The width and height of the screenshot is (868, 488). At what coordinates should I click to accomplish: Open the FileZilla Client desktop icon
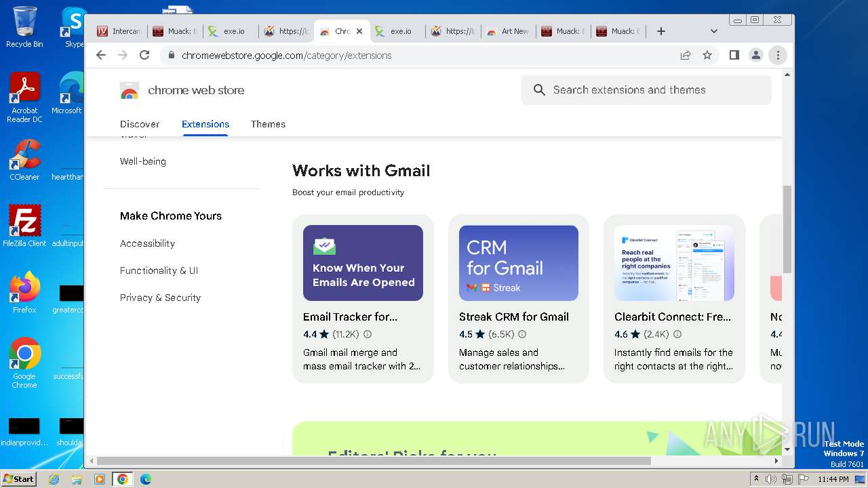pyautogui.click(x=24, y=226)
